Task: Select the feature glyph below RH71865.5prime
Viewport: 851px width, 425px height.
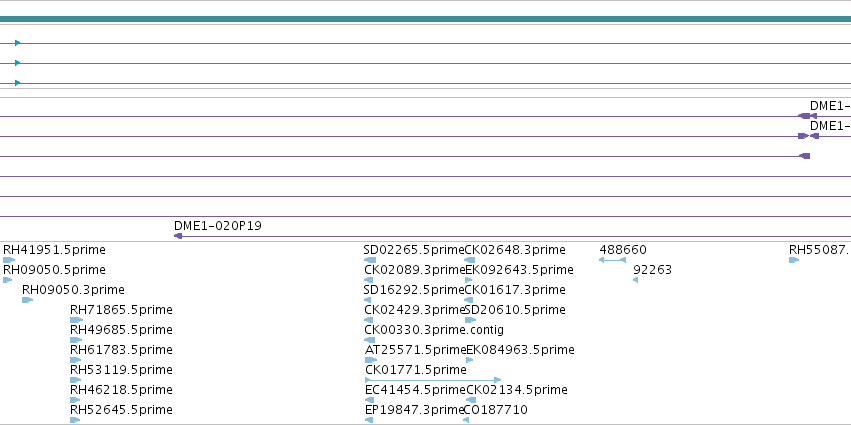Action: click(76, 320)
